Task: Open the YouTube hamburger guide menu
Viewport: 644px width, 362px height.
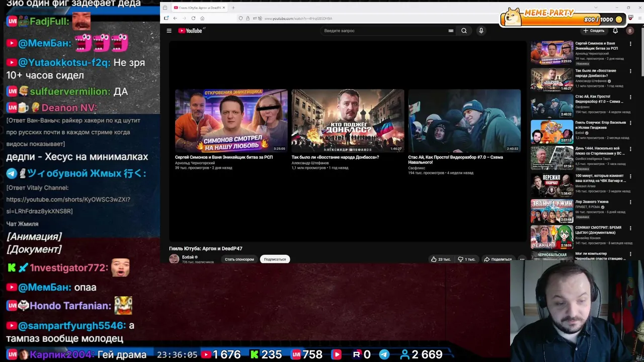Action: [x=169, y=31]
